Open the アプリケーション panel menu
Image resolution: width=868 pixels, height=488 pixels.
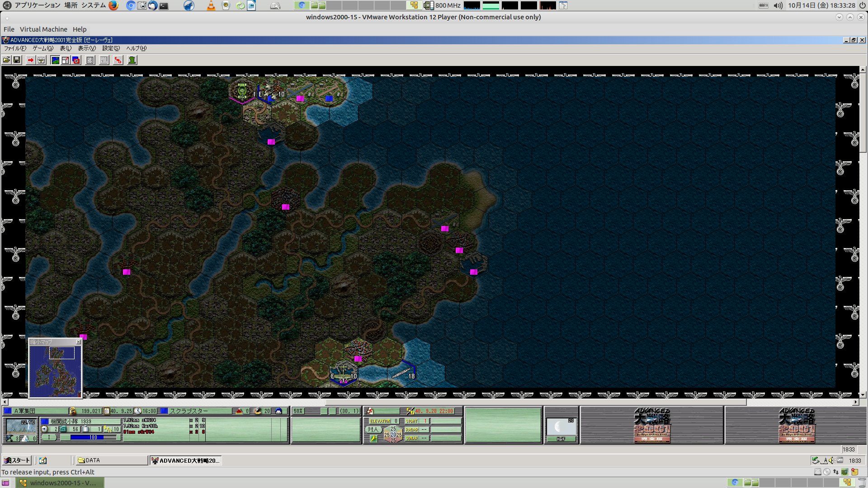pyautogui.click(x=38, y=5)
